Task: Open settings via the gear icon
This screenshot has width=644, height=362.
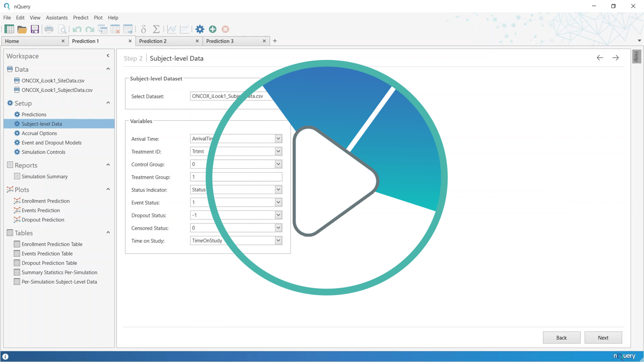Action: [200, 29]
